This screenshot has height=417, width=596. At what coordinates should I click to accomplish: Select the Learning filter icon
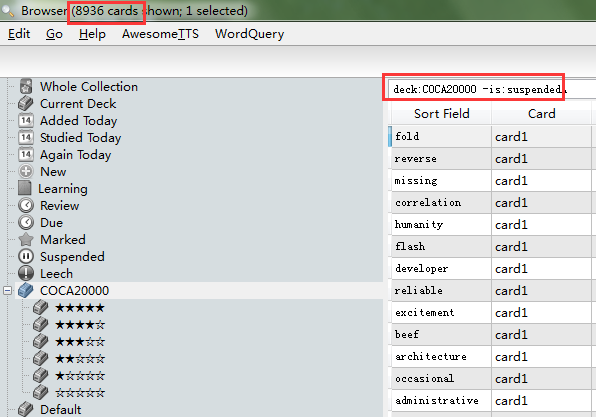25,188
